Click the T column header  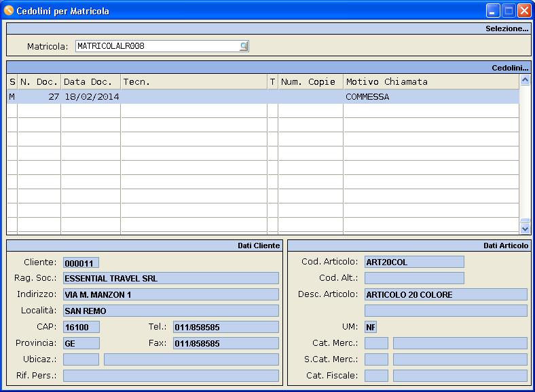point(273,82)
